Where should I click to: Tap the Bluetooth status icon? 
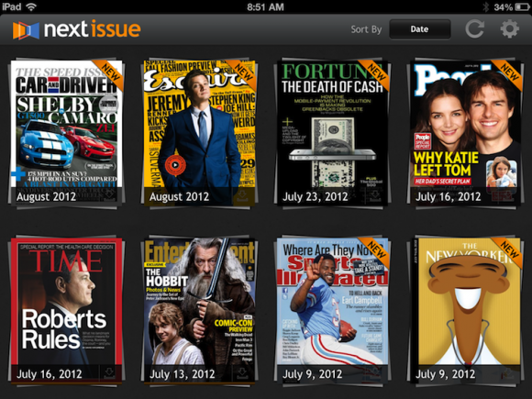tap(486, 6)
